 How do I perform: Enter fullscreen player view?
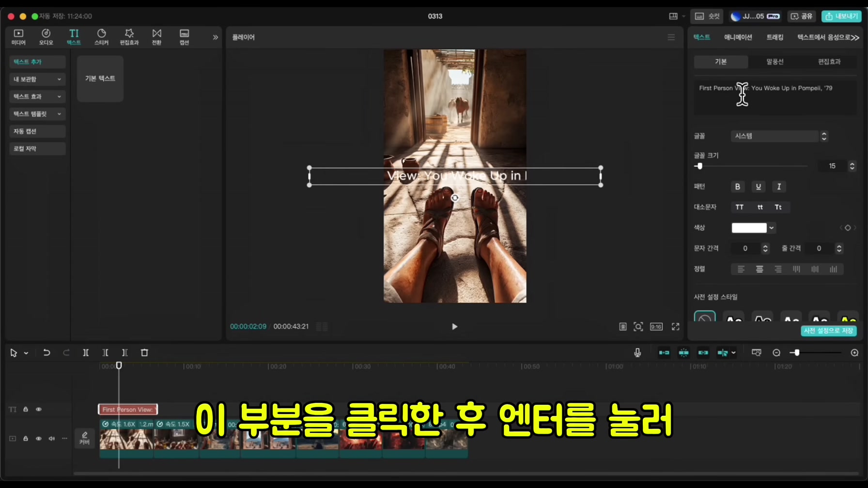pos(675,327)
